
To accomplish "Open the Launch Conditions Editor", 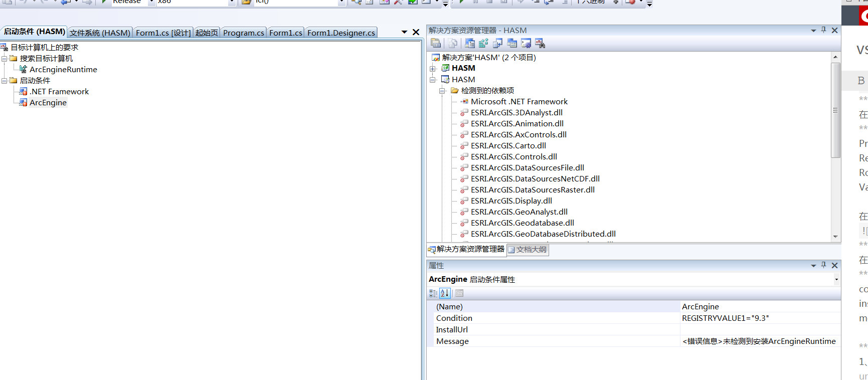I will pyautogui.click(x=540, y=44).
